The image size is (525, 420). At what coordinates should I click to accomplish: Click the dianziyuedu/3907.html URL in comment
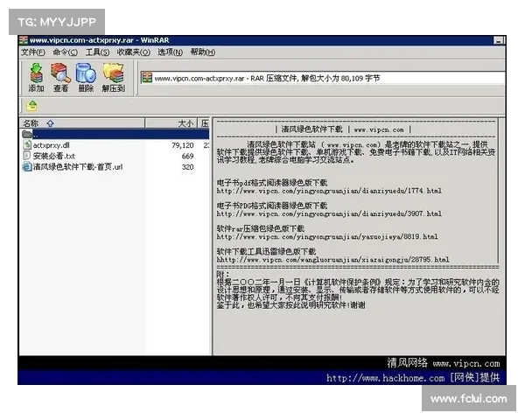tap(329, 213)
